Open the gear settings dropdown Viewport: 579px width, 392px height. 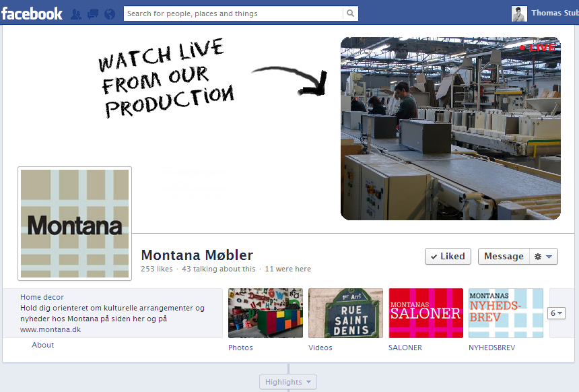point(543,257)
